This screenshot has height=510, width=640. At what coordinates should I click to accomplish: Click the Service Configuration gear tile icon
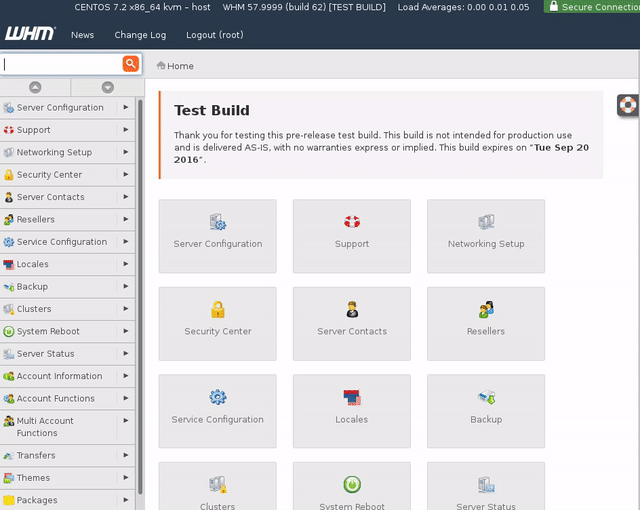[x=218, y=397]
